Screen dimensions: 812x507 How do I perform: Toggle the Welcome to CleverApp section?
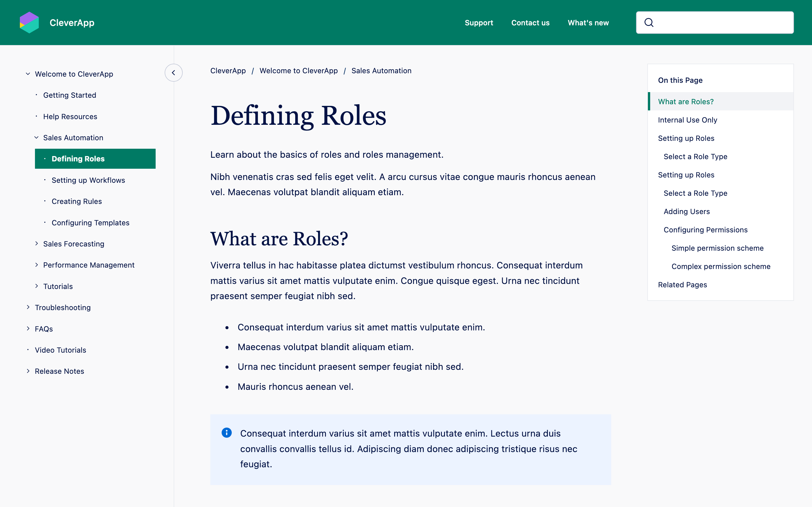click(28, 74)
